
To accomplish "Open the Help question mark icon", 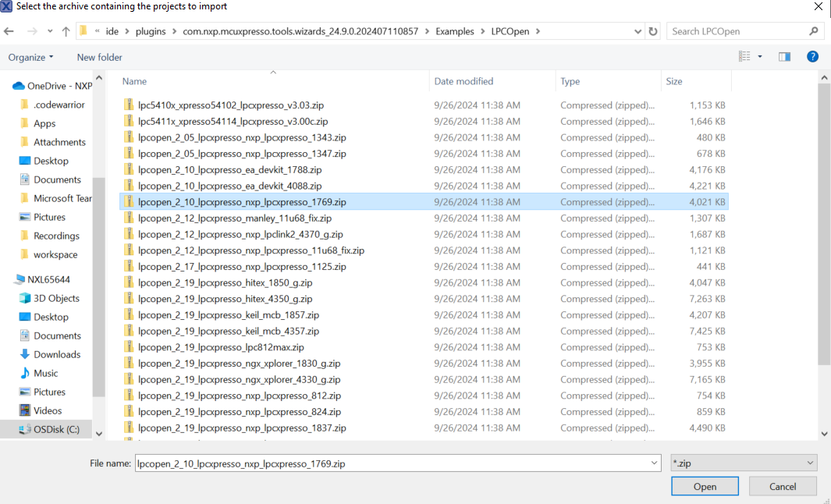I will [x=812, y=56].
